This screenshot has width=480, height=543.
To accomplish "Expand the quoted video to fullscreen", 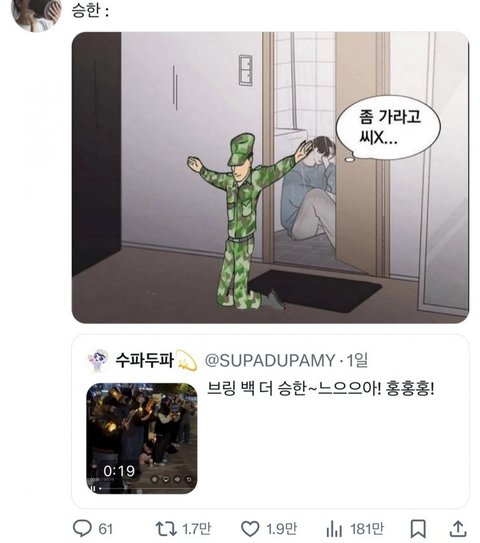I will (x=189, y=479).
